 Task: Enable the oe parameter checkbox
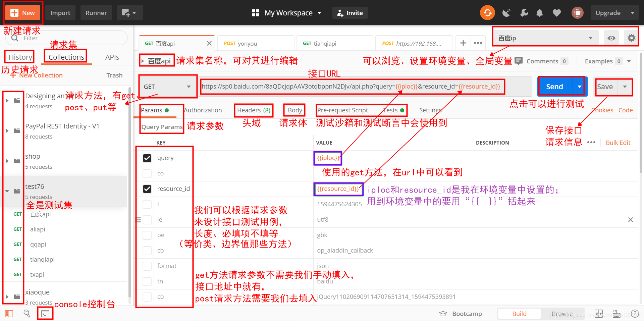pos(147,235)
